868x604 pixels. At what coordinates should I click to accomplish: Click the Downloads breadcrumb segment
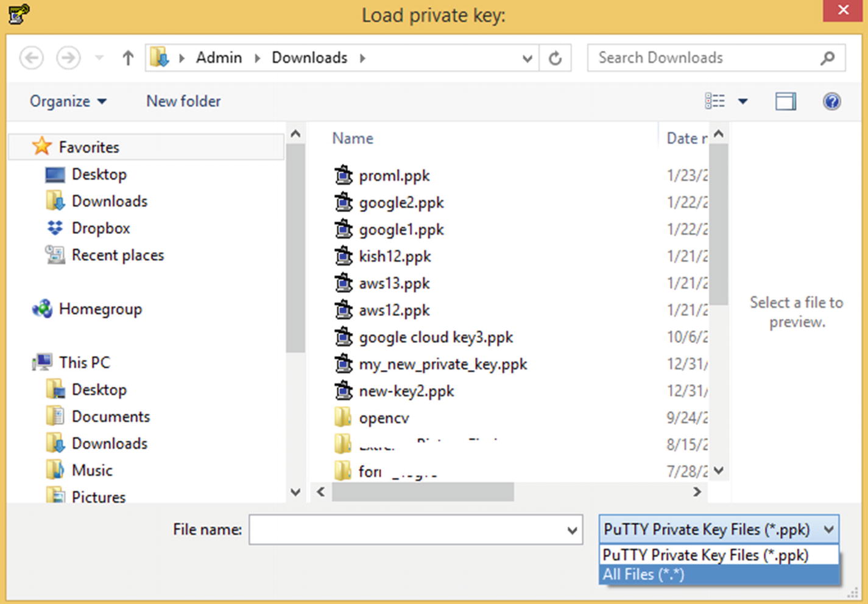pos(309,58)
